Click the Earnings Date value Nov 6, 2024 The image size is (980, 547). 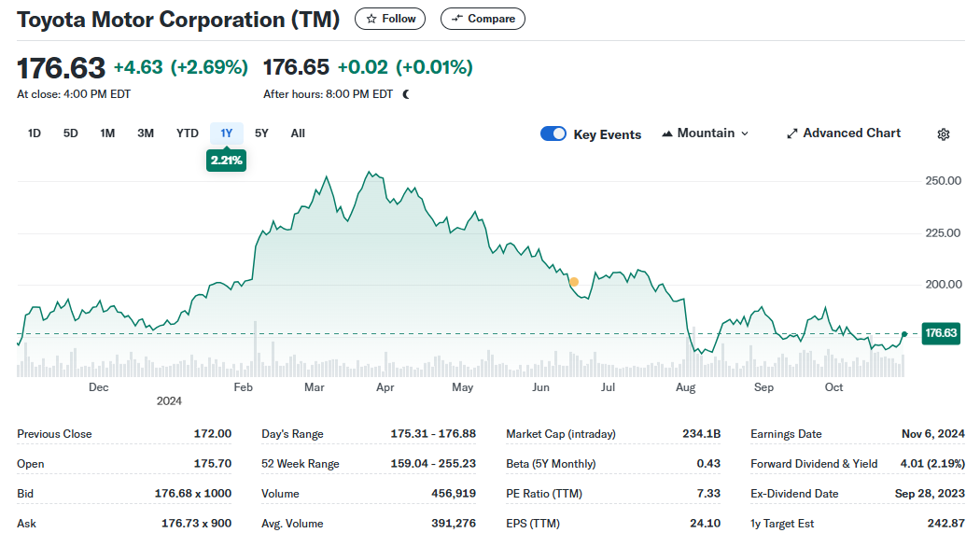[x=932, y=434]
